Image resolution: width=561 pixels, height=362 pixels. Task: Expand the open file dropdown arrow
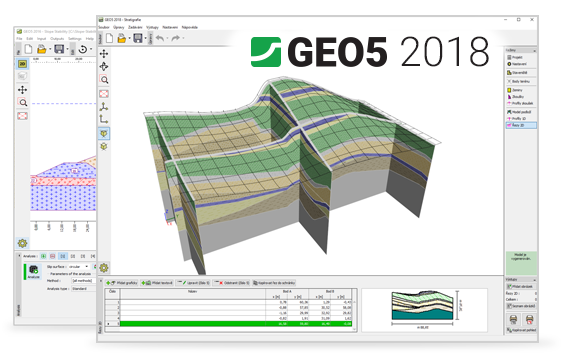pyautogui.click(x=129, y=38)
